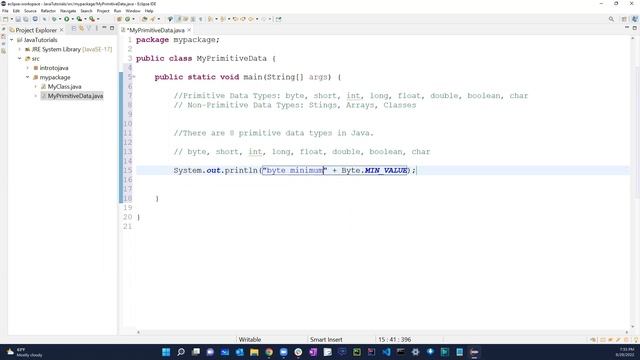Click the Pin Editor toolbar icon
Image resolution: width=640 pixels, height=360 pixels.
(278, 19)
